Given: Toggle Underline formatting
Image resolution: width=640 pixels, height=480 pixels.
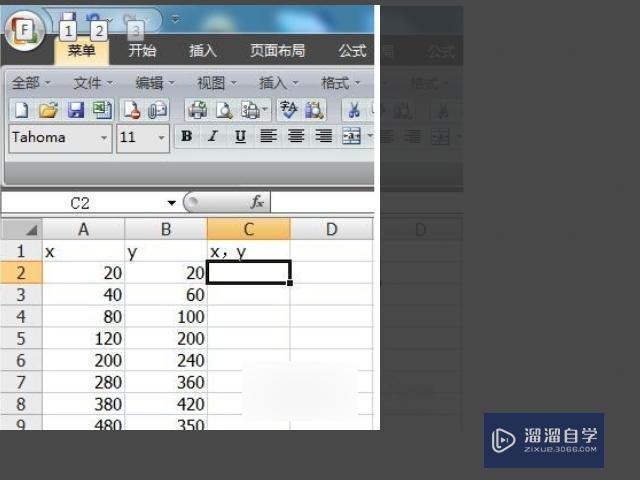Looking at the screenshot, I should tap(240, 136).
